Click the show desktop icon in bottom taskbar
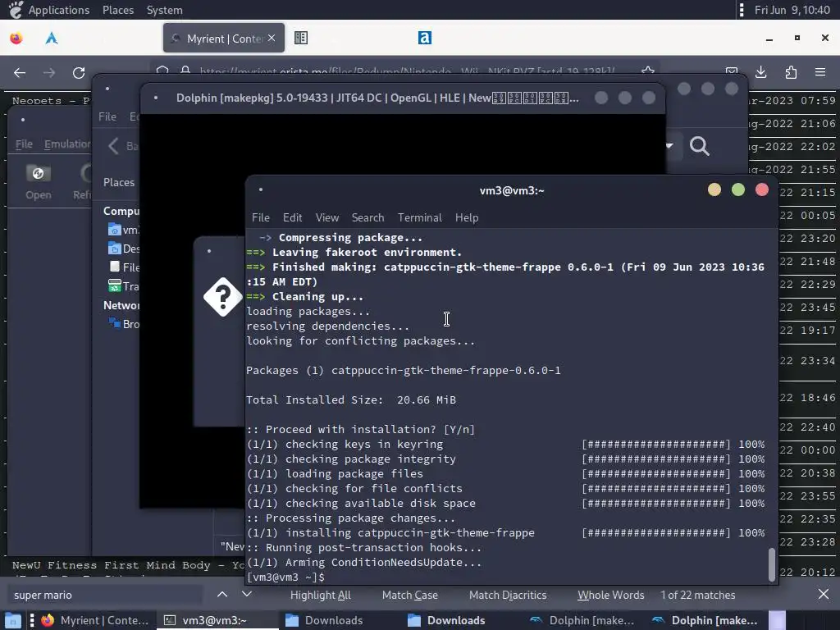The width and height of the screenshot is (840, 630). 13,620
